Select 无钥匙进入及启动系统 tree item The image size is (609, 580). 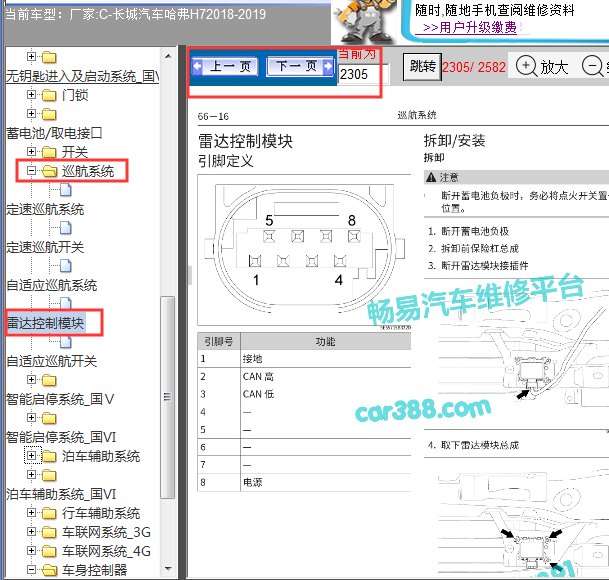pos(82,76)
